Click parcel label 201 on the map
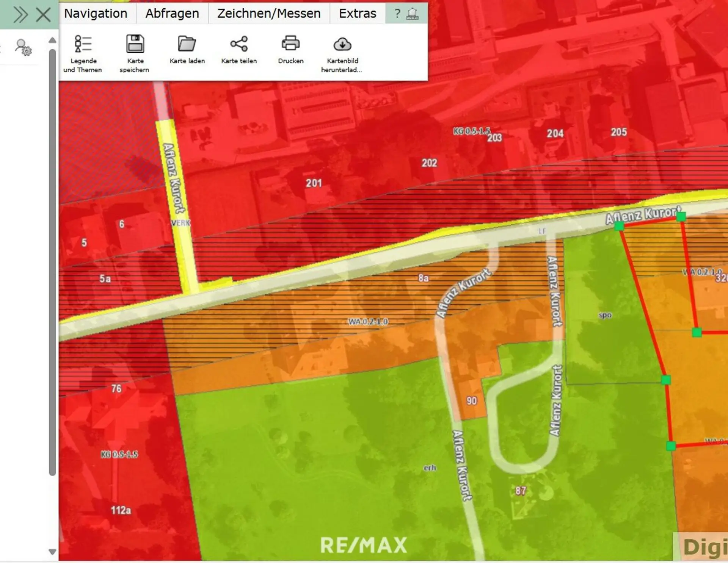Viewport: 728px width, 563px height. pyautogui.click(x=314, y=183)
